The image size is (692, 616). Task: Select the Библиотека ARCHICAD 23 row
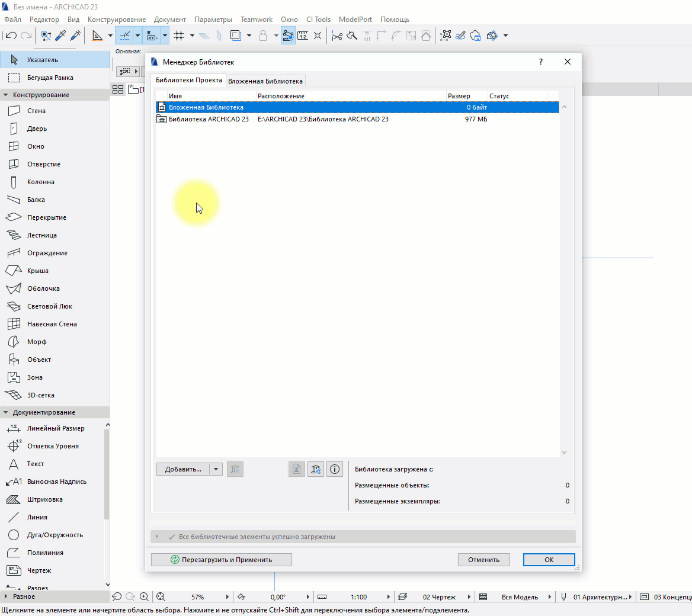tap(209, 119)
